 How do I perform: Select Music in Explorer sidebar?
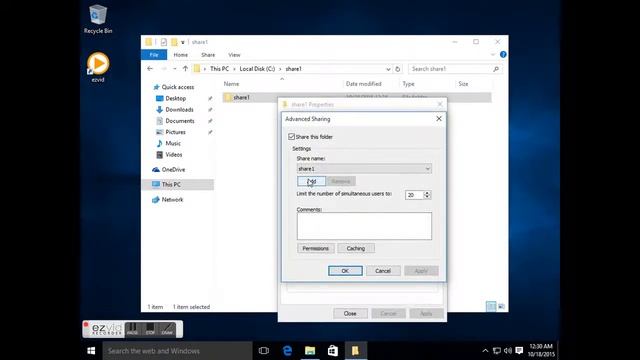pos(173,143)
